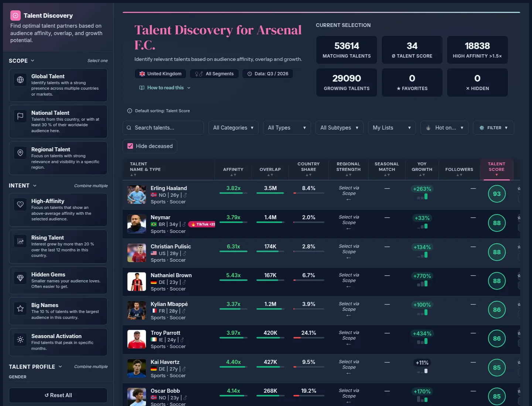The height and width of the screenshot is (406, 532).
Task: Select the National Talent scope option
Action: click(58, 121)
